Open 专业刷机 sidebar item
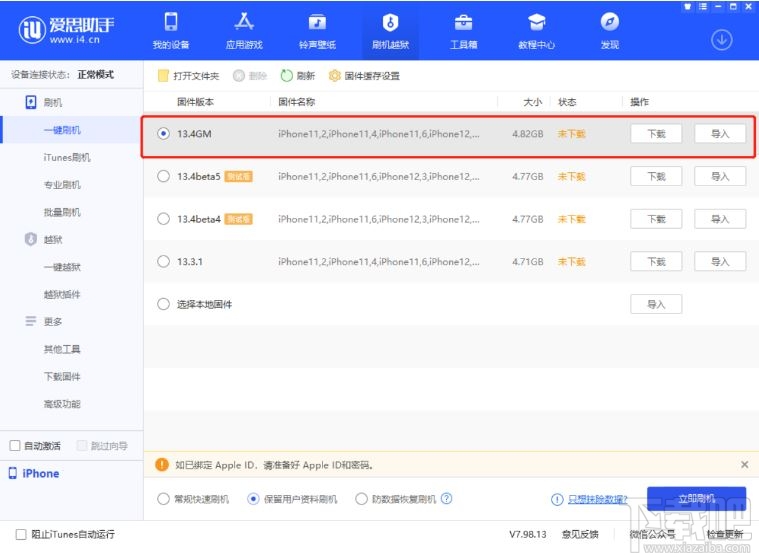This screenshot has height=558, width=759. (62, 184)
